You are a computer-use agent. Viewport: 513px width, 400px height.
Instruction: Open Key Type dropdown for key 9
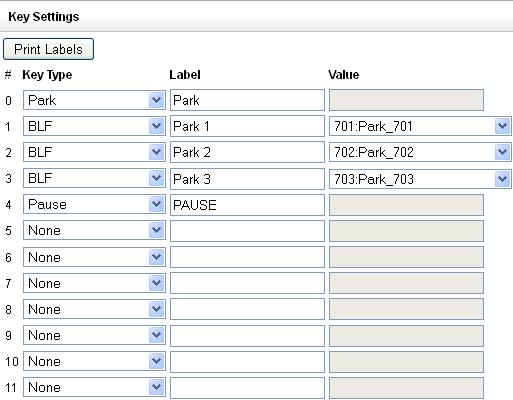tap(94, 335)
